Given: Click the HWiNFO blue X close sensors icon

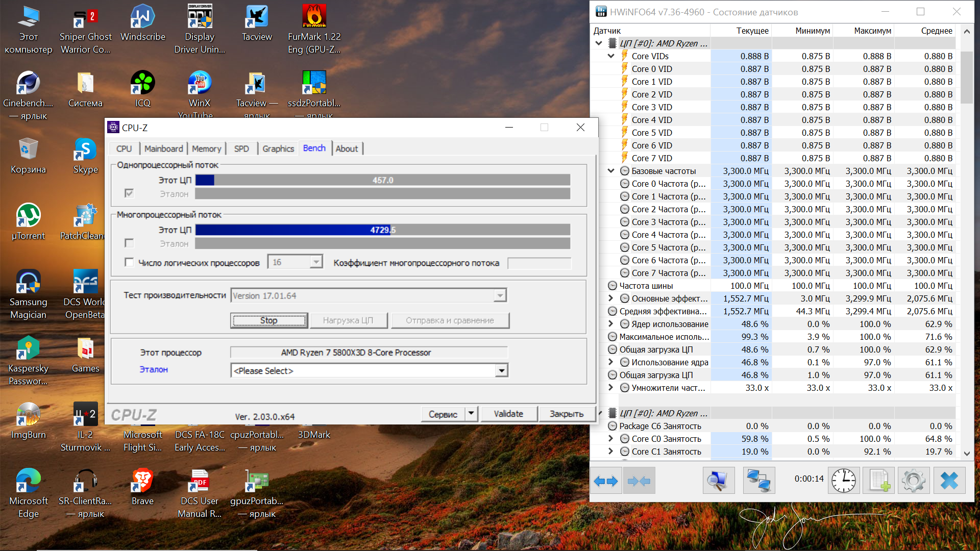Looking at the screenshot, I should pos(949,481).
